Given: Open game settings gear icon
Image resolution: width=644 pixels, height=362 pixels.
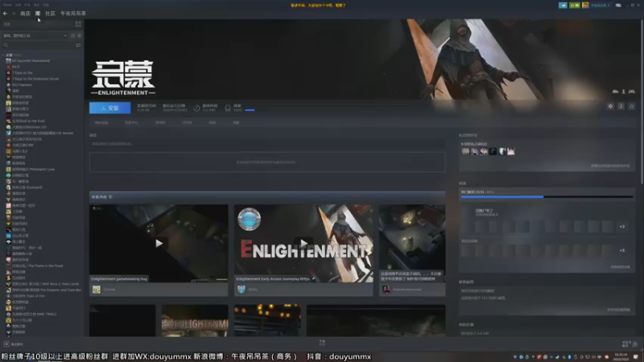Looking at the screenshot, I should click(x=610, y=106).
